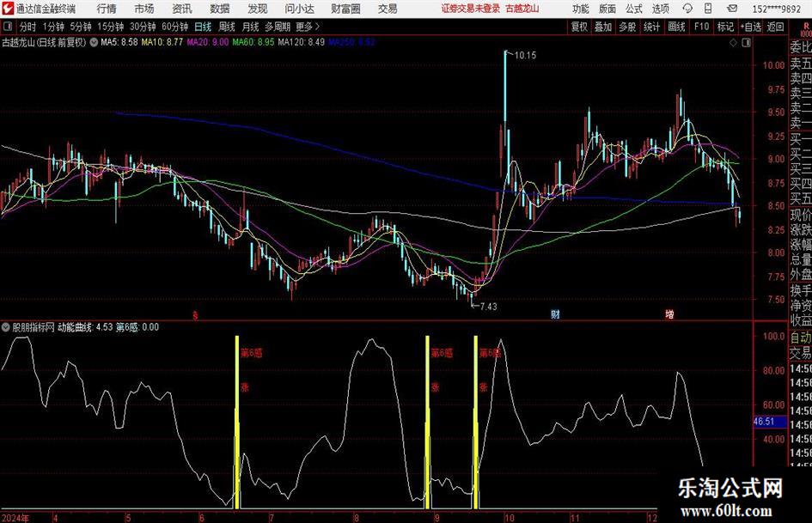Open the mail envelope icon
Image resolution: width=812 pixels, height=523 pixels.
click(x=732, y=9)
